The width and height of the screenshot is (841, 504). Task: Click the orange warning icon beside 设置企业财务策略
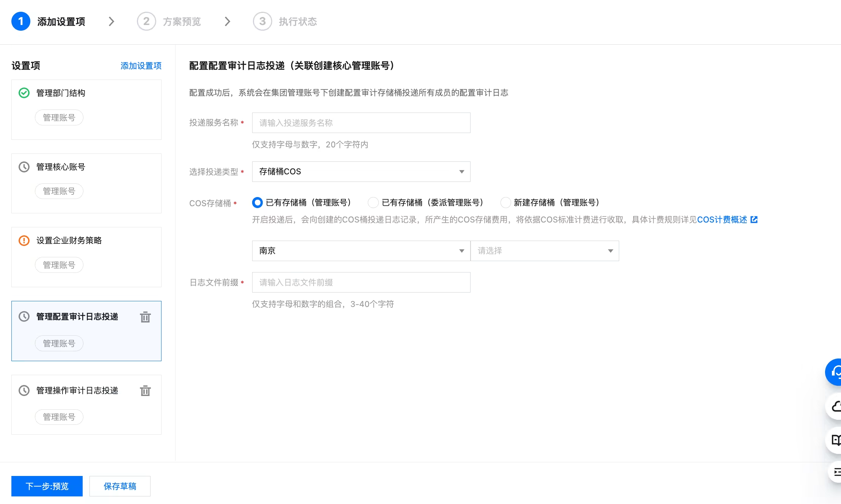point(24,241)
